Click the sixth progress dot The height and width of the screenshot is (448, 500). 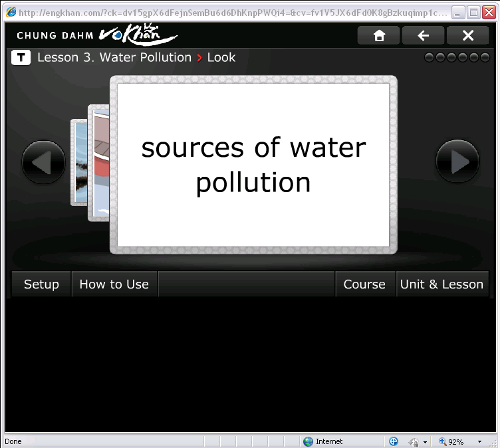(485, 58)
